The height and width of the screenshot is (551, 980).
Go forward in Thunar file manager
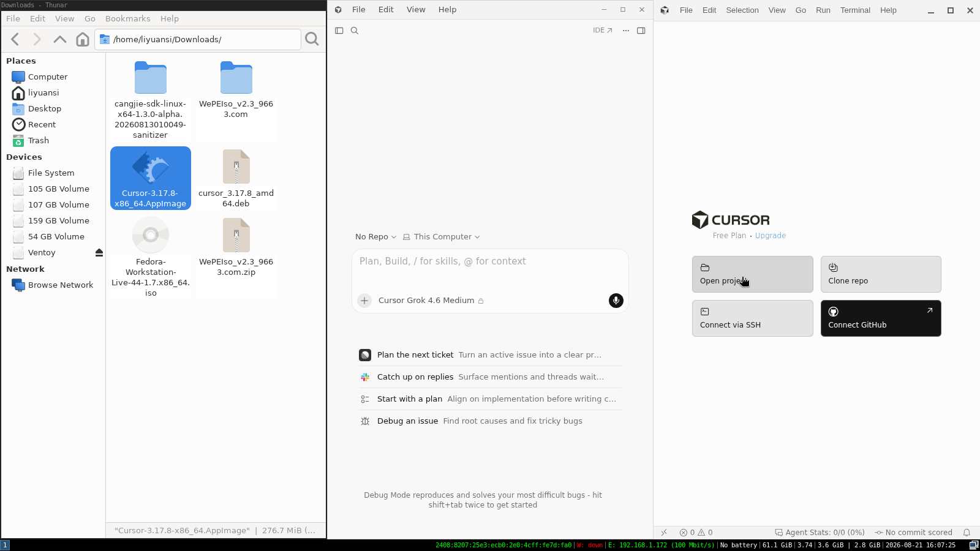(x=37, y=39)
